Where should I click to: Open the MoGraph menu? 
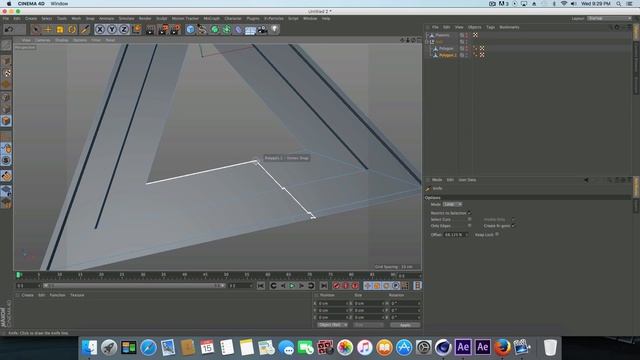point(211,18)
